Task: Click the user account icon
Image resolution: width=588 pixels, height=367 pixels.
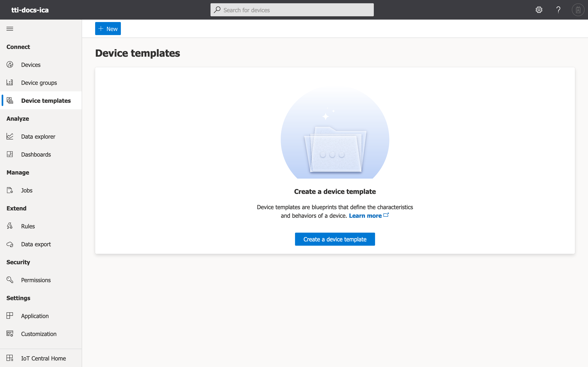Action: coord(578,10)
